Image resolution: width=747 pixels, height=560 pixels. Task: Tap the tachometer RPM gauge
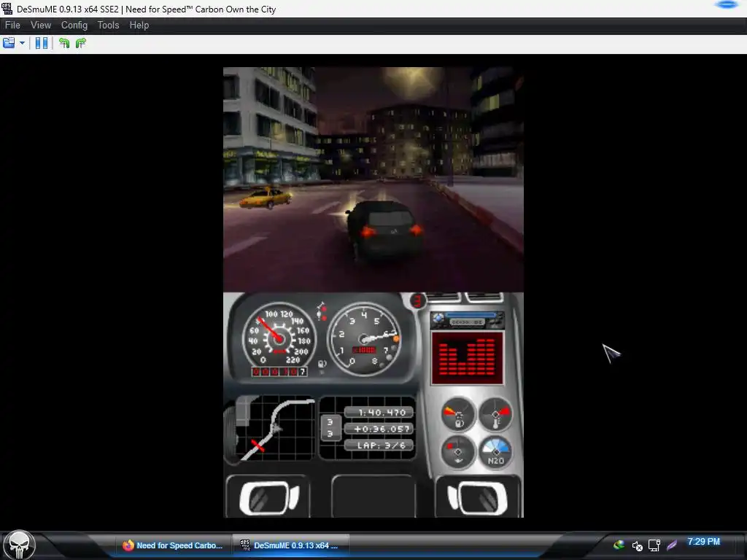pyautogui.click(x=365, y=338)
